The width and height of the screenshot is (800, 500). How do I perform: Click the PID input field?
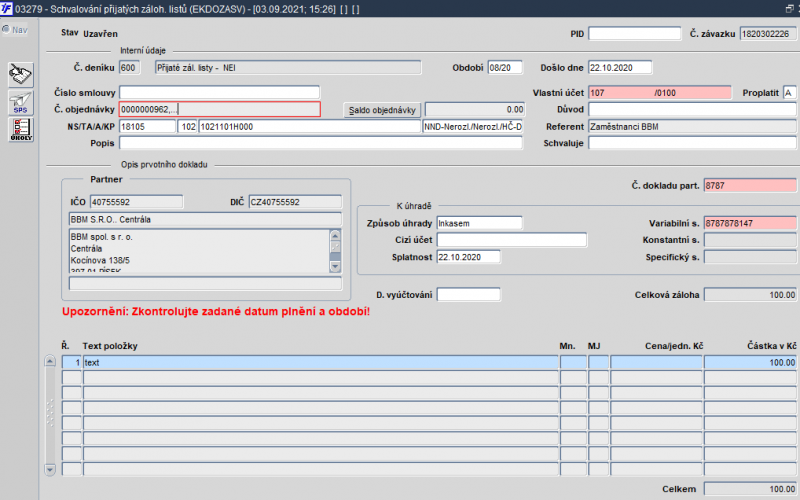coord(635,34)
